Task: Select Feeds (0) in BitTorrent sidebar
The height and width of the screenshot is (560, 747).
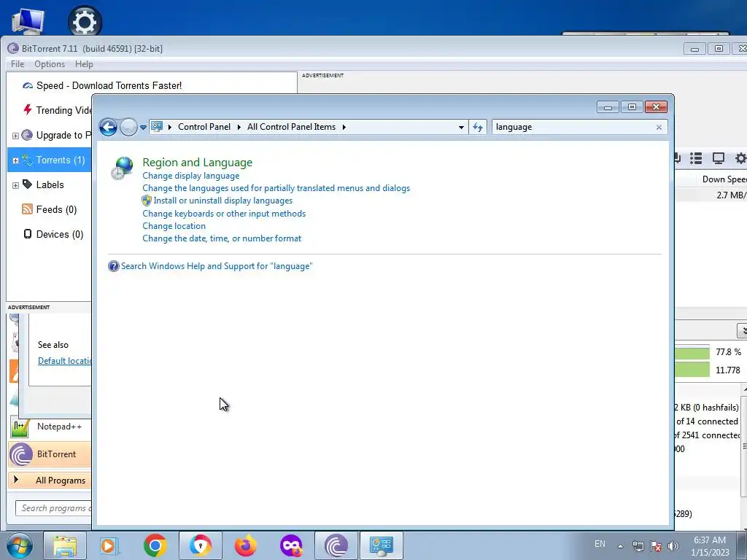Action: pos(56,209)
